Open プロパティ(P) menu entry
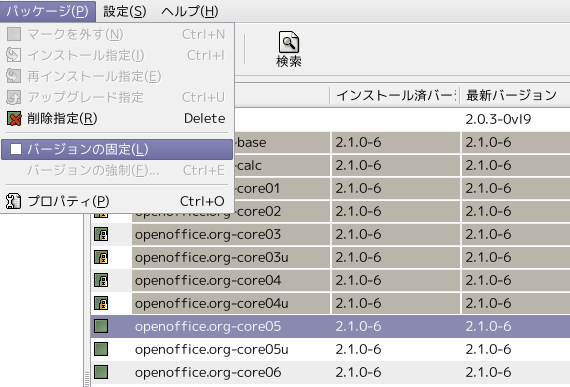This screenshot has height=387, width=570. 116,201
